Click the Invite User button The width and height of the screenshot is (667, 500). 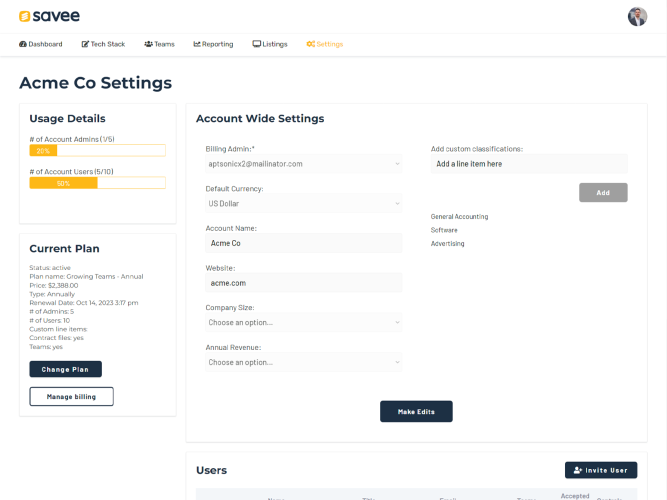(x=601, y=470)
